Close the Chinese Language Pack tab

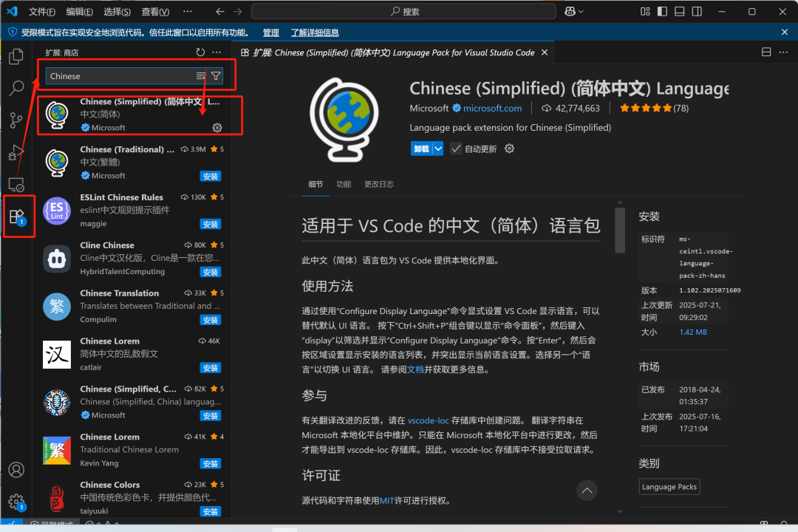point(544,52)
